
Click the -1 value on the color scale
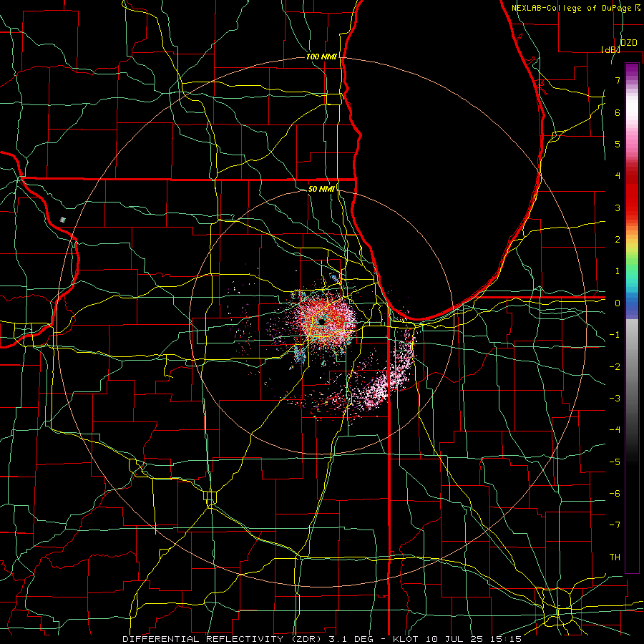point(615,335)
